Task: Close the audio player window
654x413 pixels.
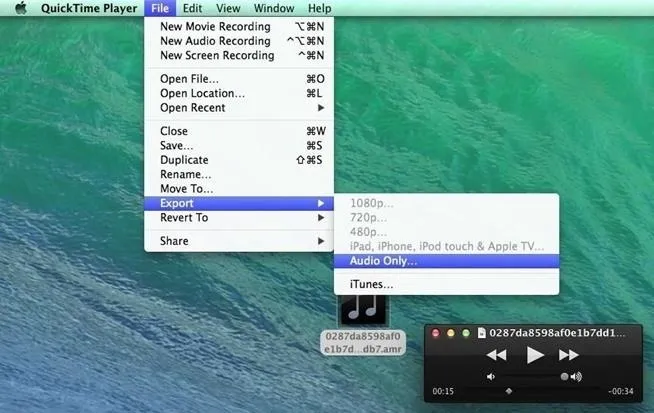Action: 436,333
